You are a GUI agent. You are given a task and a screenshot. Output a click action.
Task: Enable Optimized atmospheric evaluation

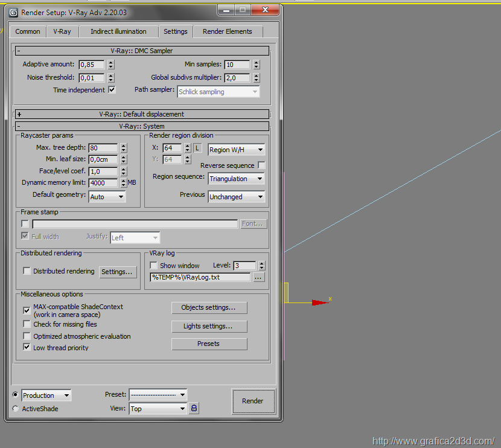click(27, 336)
